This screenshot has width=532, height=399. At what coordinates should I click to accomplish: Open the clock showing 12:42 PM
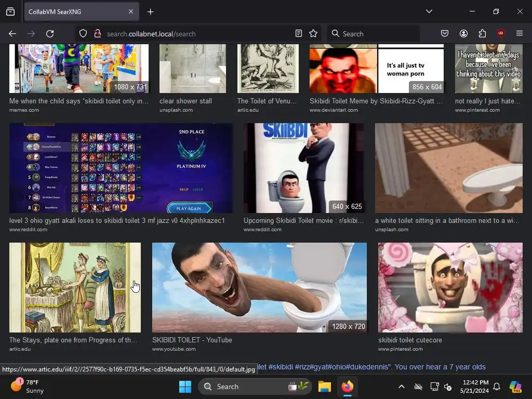pyautogui.click(x=474, y=387)
